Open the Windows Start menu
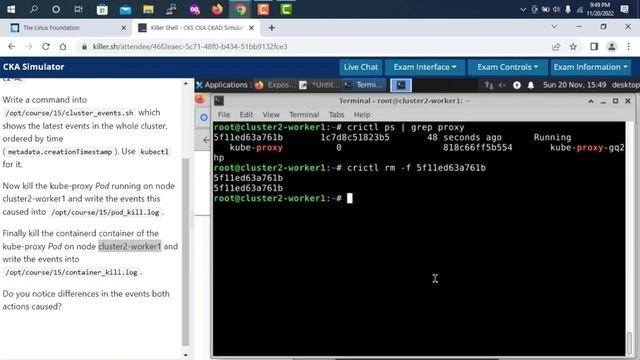640x360 pixels. coord(11,9)
